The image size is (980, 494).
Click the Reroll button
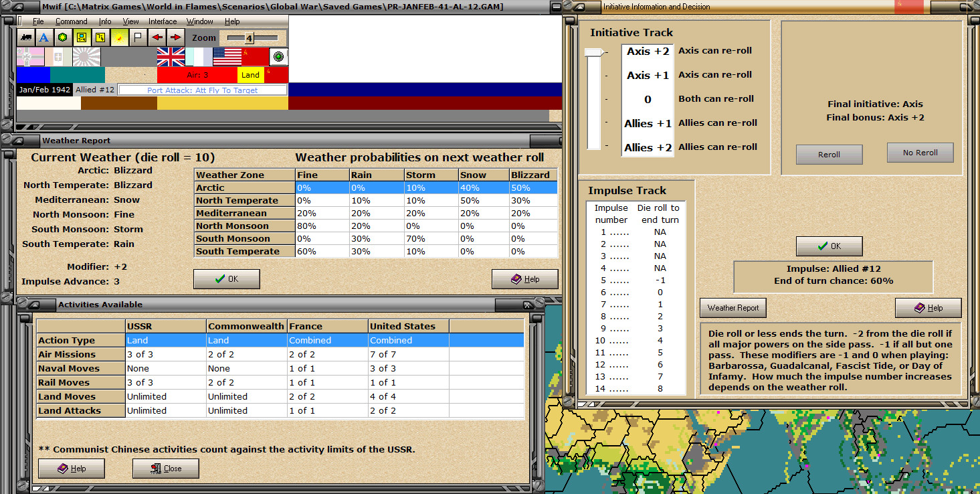829,155
